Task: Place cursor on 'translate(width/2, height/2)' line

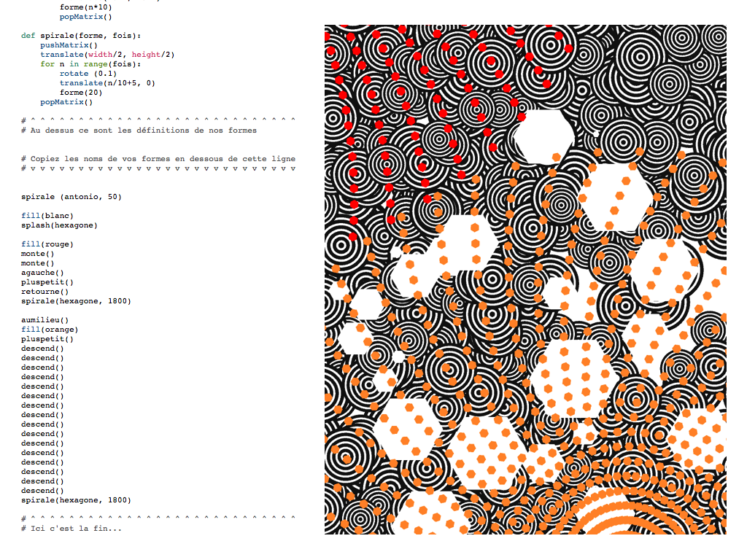Action: pos(107,55)
